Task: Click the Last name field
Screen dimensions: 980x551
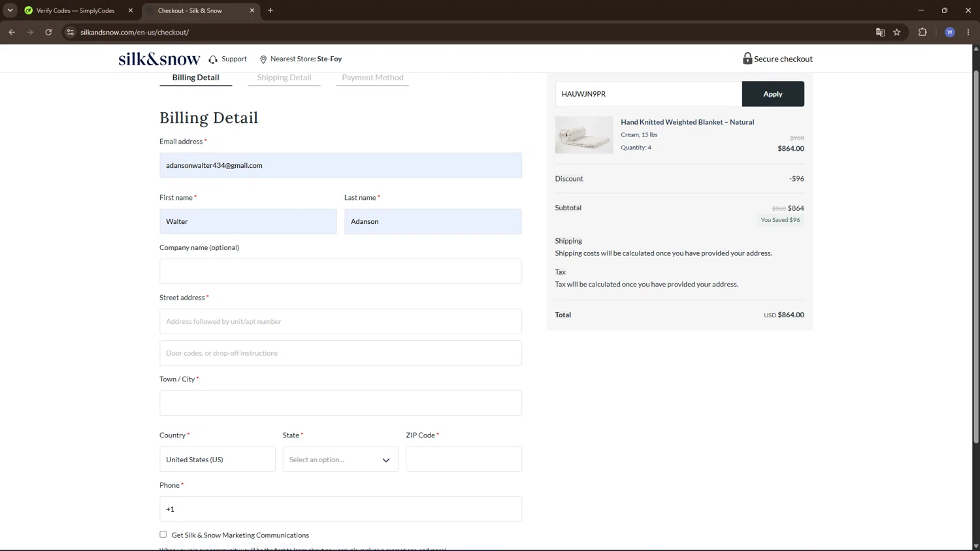Action: (433, 222)
